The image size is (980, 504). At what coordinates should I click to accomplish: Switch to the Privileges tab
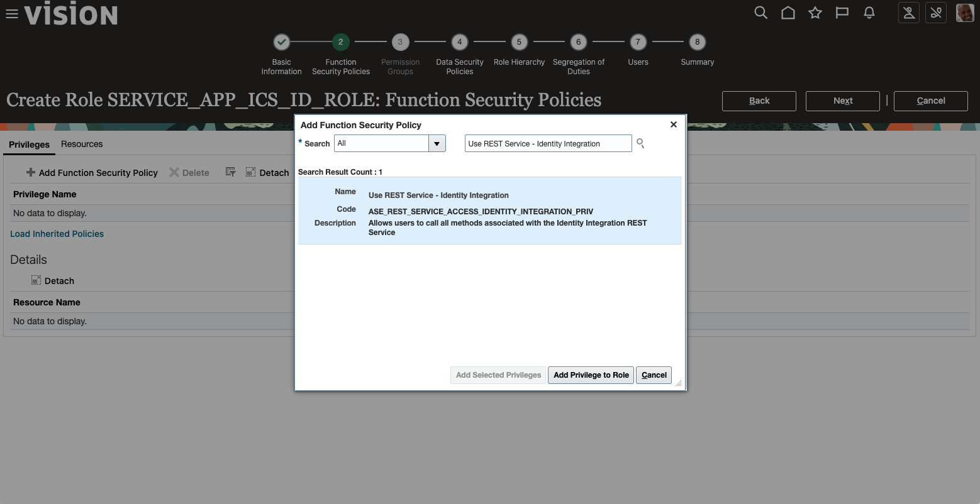pos(28,144)
